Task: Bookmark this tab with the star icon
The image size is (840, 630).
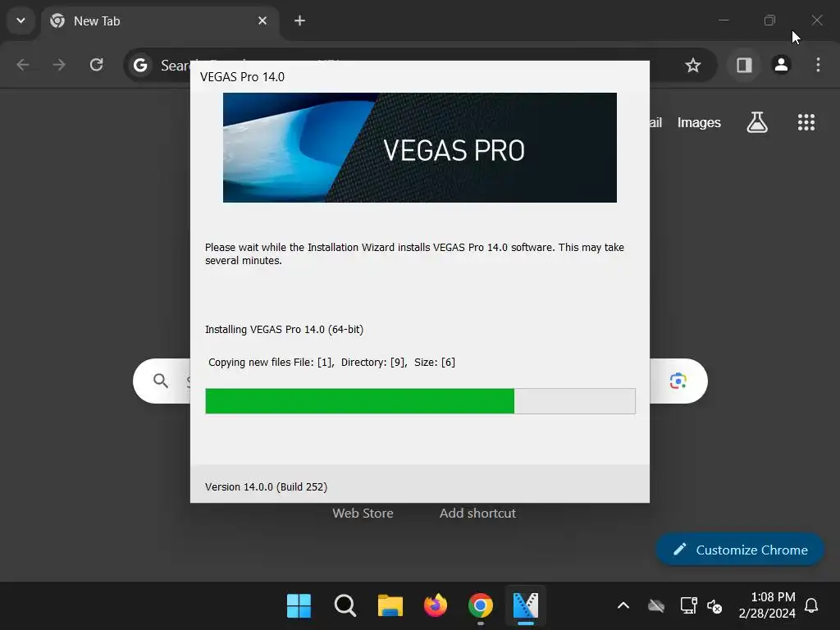Action: click(692, 66)
